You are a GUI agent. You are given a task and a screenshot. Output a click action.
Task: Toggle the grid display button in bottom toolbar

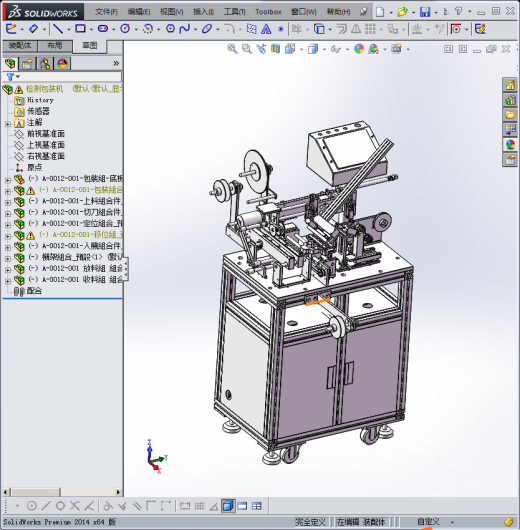coord(199,506)
